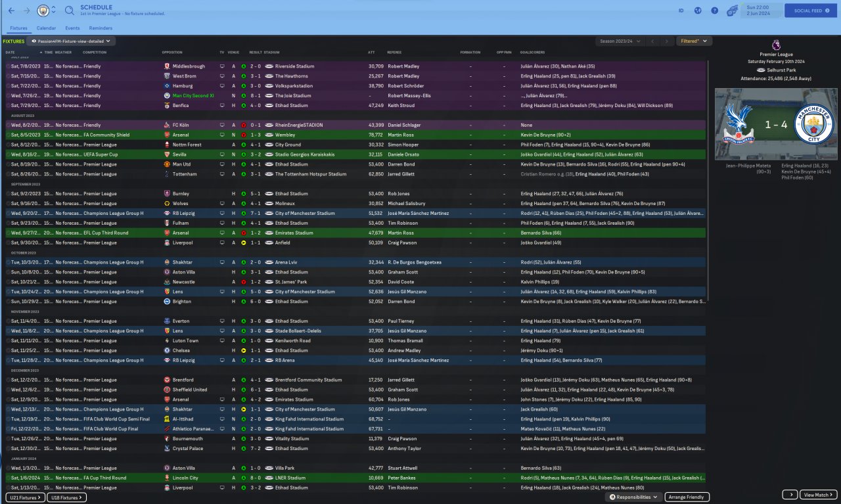Switch to the Fixtures tab
The width and height of the screenshot is (841, 504).
coord(18,28)
